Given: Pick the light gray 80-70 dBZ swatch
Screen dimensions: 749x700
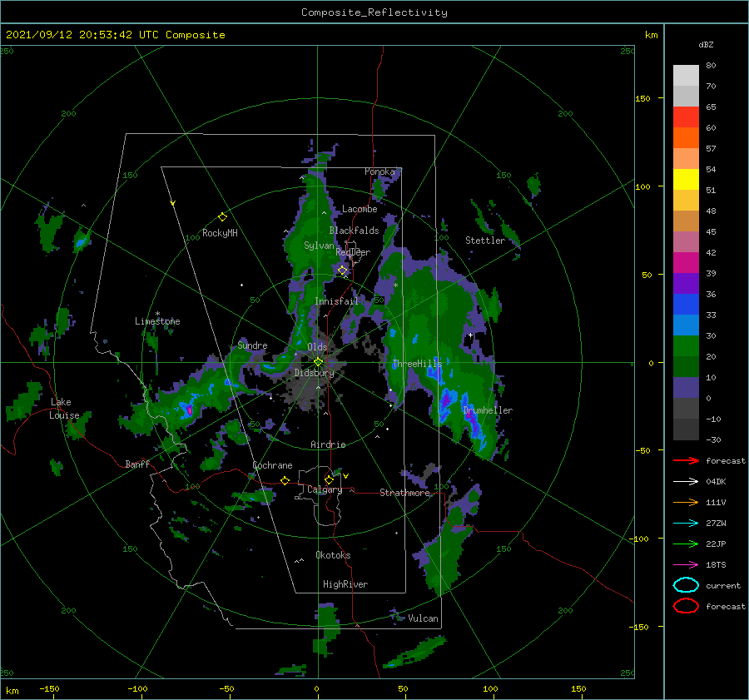Looking at the screenshot, I should click(x=686, y=75).
